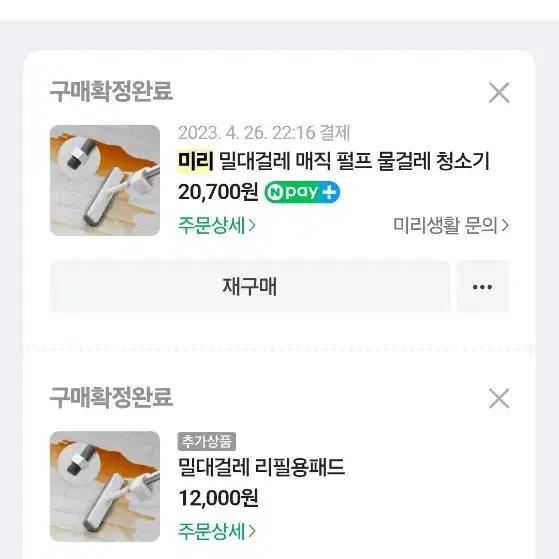
Task: Click the arrow beside second 주문상세
Action: 252,531
